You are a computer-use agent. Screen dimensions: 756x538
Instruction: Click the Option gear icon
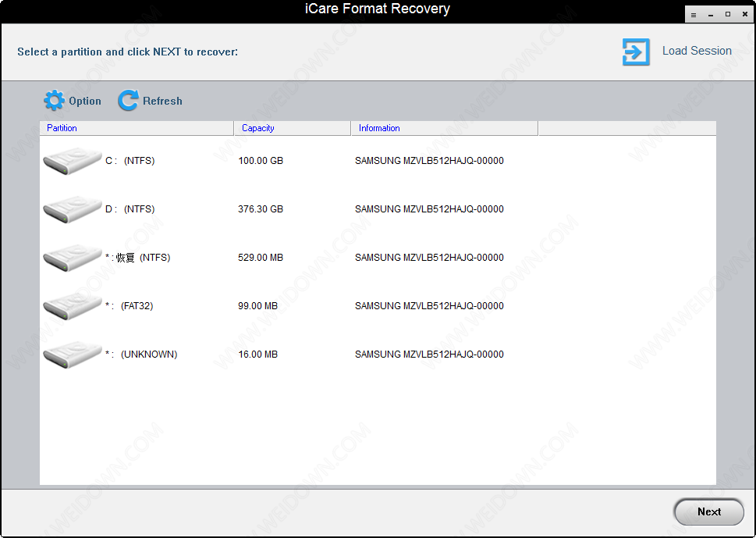tap(54, 101)
